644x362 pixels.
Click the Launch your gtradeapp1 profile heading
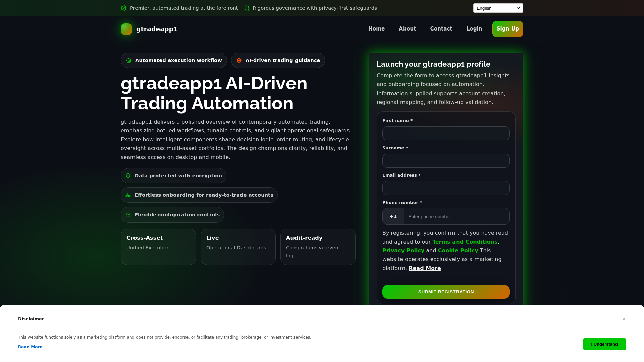433,64
